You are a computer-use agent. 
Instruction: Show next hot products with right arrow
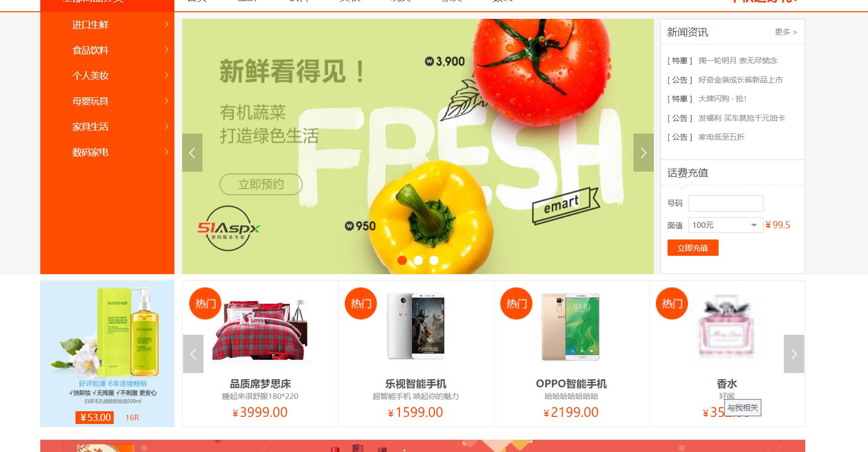[x=794, y=354]
